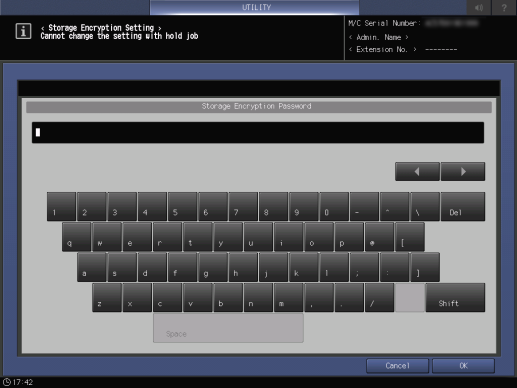The image size is (517, 388).
Task: Tap the @ key
Action: tap(380, 237)
